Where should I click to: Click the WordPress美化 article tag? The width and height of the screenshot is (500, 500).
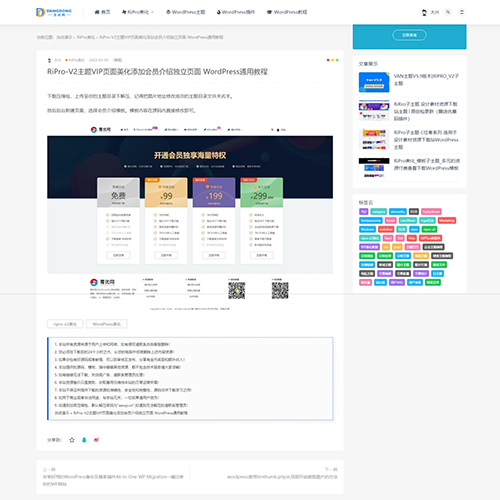pyautogui.click(x=106, y=324)
